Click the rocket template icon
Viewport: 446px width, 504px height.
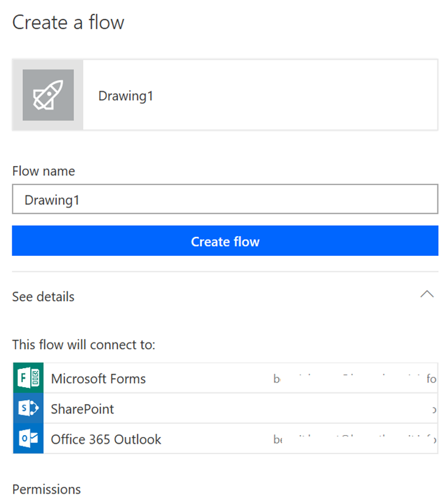point(48,95)
